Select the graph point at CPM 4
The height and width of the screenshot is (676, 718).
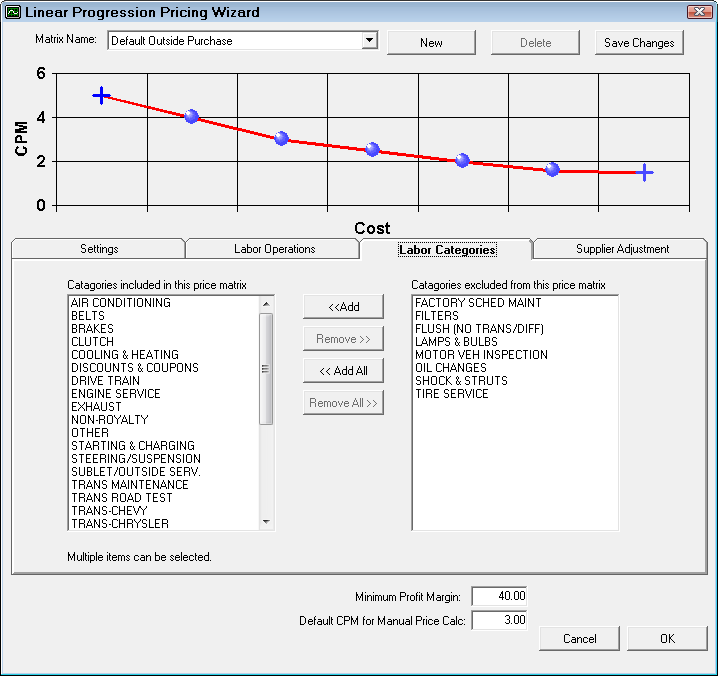click(x=191, y=117)
